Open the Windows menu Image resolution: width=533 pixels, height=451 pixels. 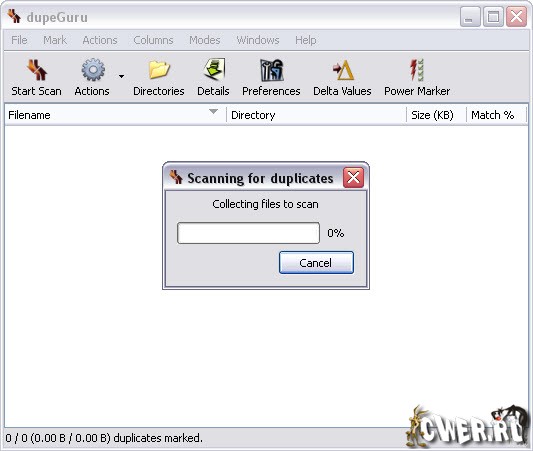click(258, 40)
